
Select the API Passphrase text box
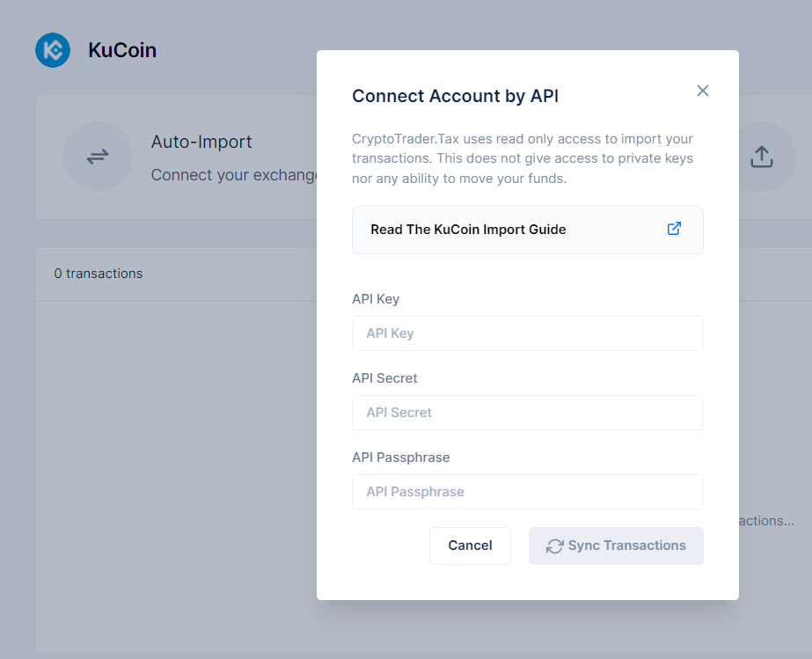click(527, 492)
